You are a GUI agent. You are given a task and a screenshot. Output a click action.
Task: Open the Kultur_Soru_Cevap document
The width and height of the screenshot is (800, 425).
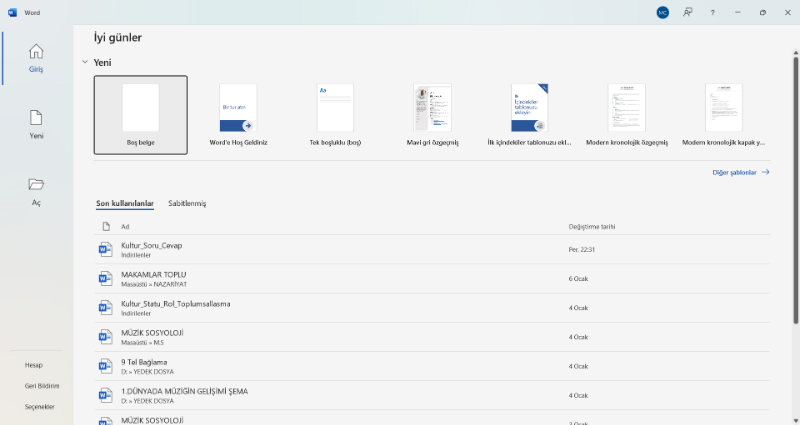[x=432, y=249]
